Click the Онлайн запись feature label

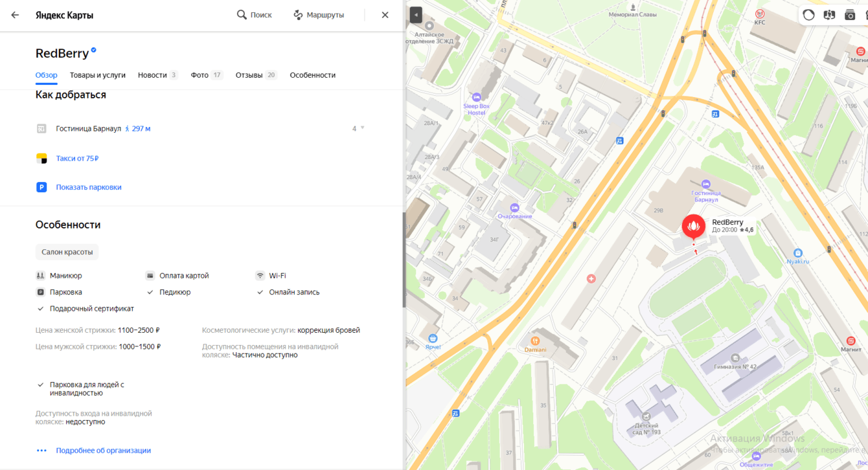click(294, 292)
